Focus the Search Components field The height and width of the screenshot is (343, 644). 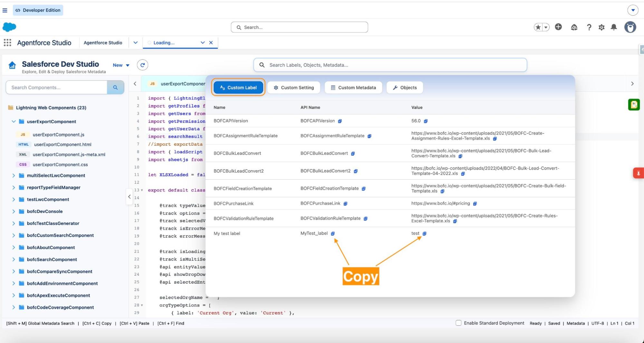point(57,88)
